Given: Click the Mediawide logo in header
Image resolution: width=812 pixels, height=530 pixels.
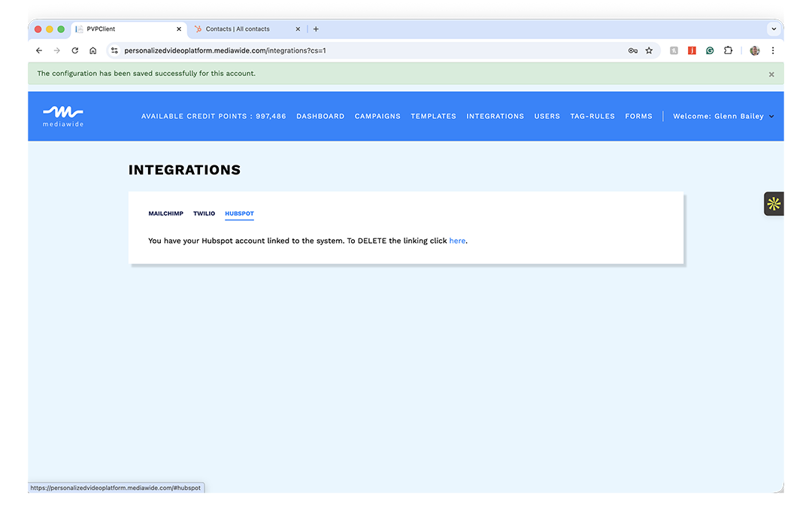Looking at the screenshot, I should click(63, 116).
